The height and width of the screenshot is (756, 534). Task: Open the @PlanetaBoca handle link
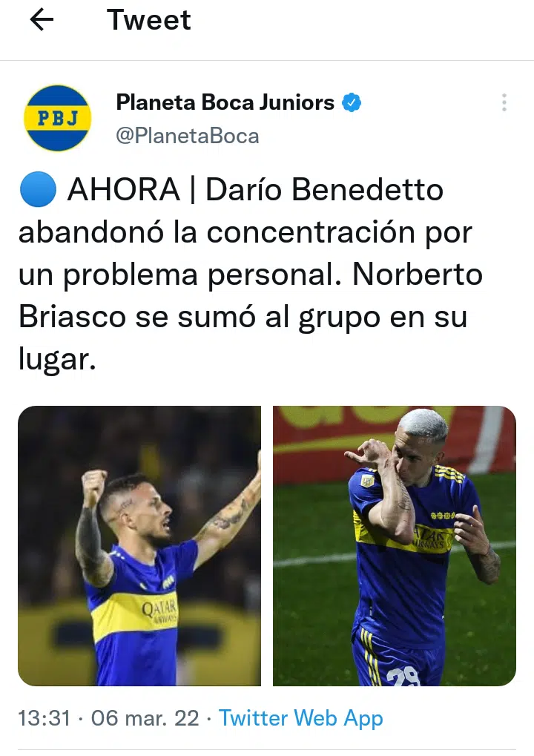point(188,136)
